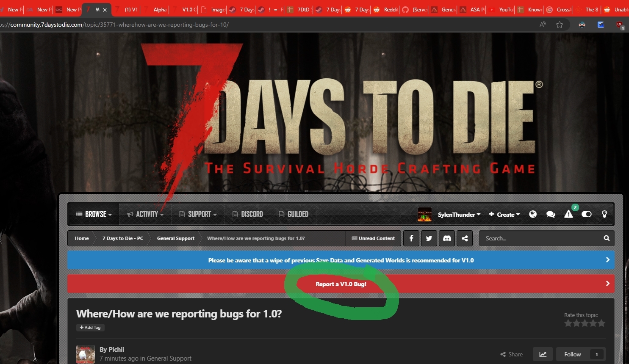
Task: Open the General Support breadcrumb
Action: click(176, 238)
